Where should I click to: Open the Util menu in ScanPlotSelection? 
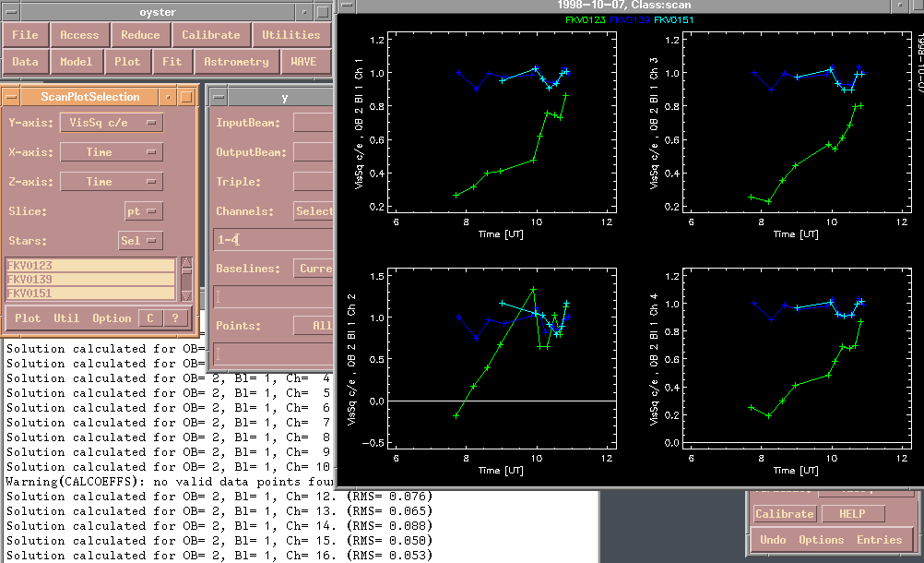(x=65, y=318)
